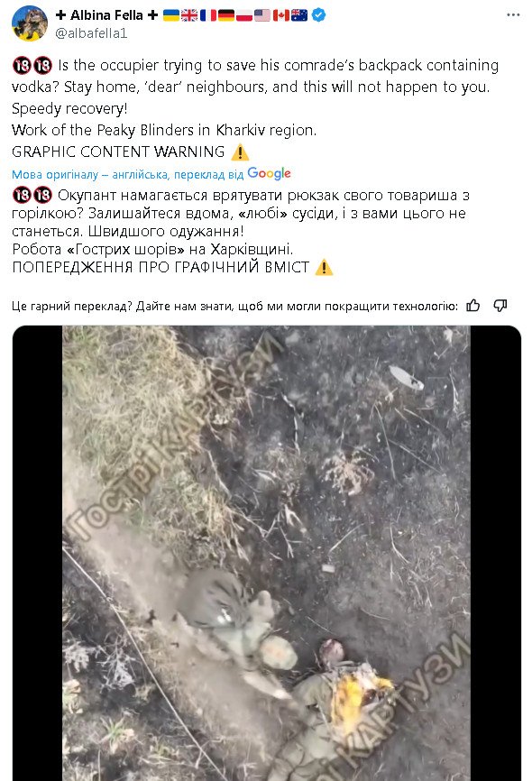The width and height of the screenshot is (532, 781).
Task: Open Albina Fella's profile avatar
Action: coord(30,23)
